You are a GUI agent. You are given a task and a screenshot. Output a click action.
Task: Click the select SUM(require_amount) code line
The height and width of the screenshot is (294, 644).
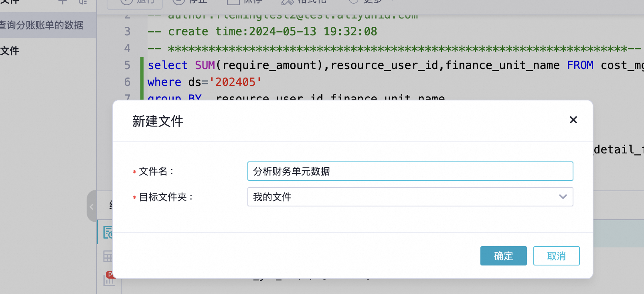[x=395, y=65]
